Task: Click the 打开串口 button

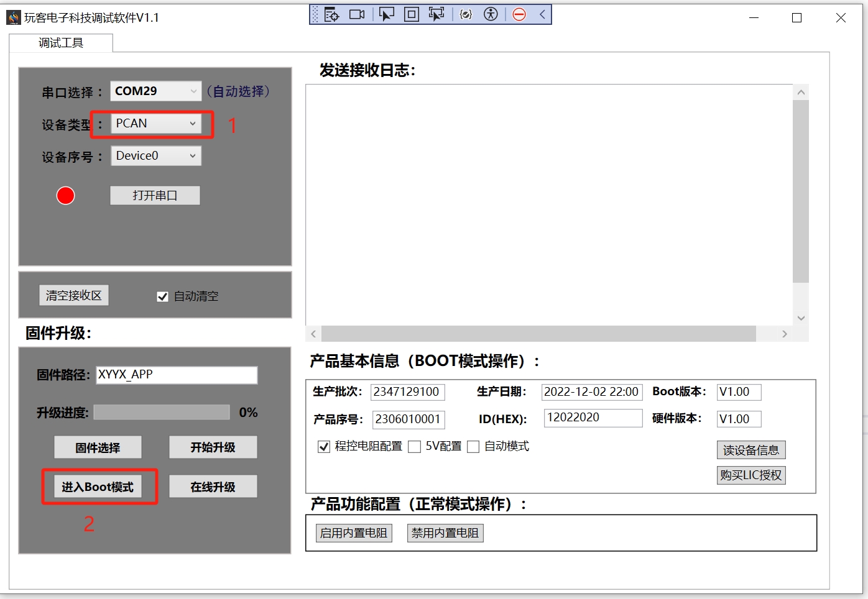Action: [x=155, y=196]
